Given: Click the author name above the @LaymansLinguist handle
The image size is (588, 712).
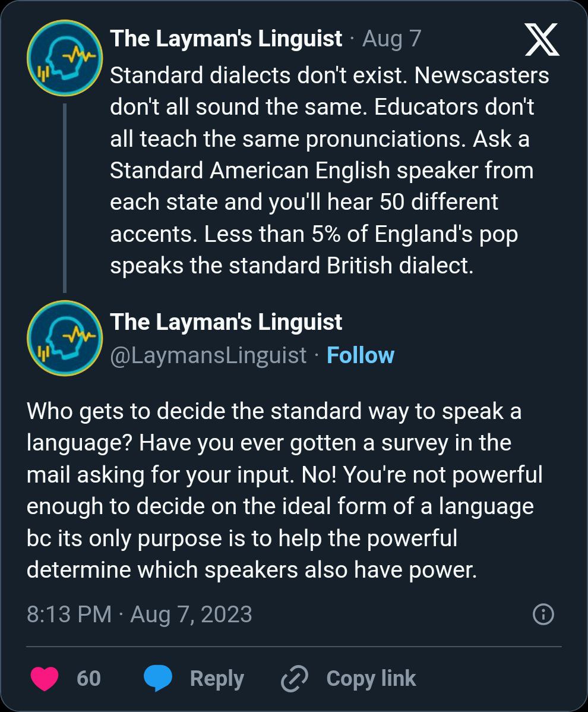Looking at the screenshot, I should click(x=226, y=322).
